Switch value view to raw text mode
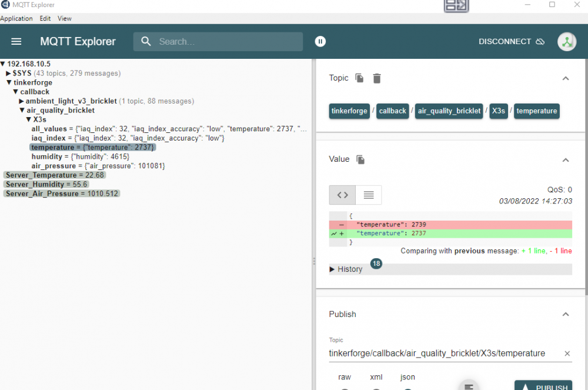 369,195
